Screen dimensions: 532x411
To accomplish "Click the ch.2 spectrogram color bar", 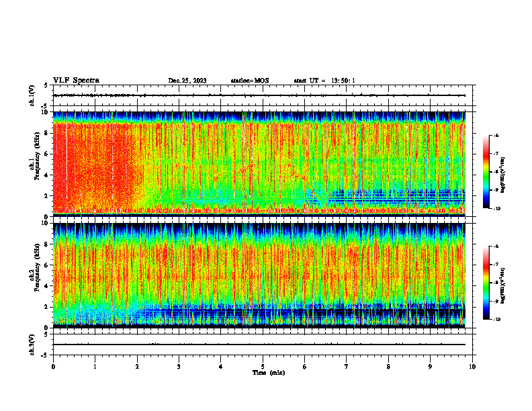I will (486, 283).
